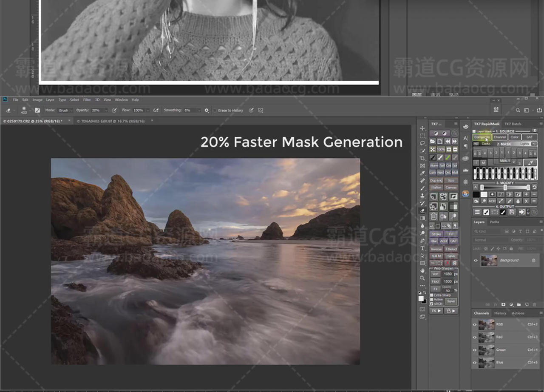Click the Channel source button in RapidMask
This screenshot has width=544, height=392.
[499, 137]
